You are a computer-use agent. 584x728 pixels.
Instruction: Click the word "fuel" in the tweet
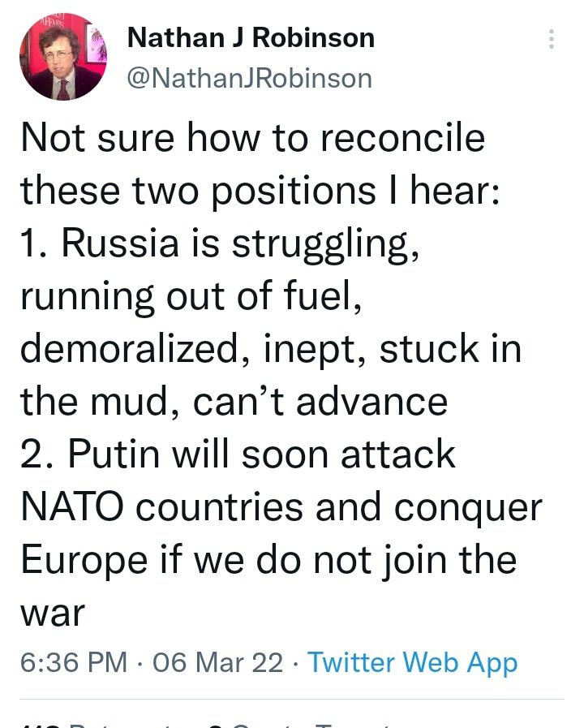(320, 296)
